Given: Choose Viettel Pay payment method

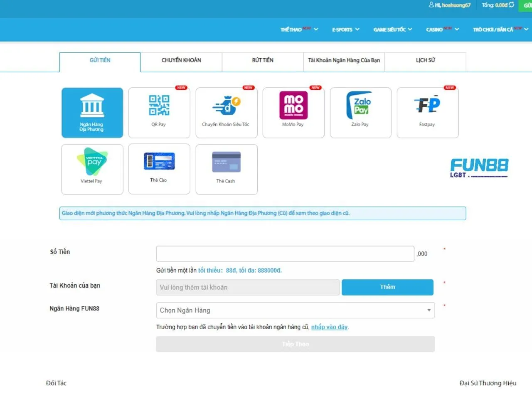Looking at the screenshot, I should 92,169.
